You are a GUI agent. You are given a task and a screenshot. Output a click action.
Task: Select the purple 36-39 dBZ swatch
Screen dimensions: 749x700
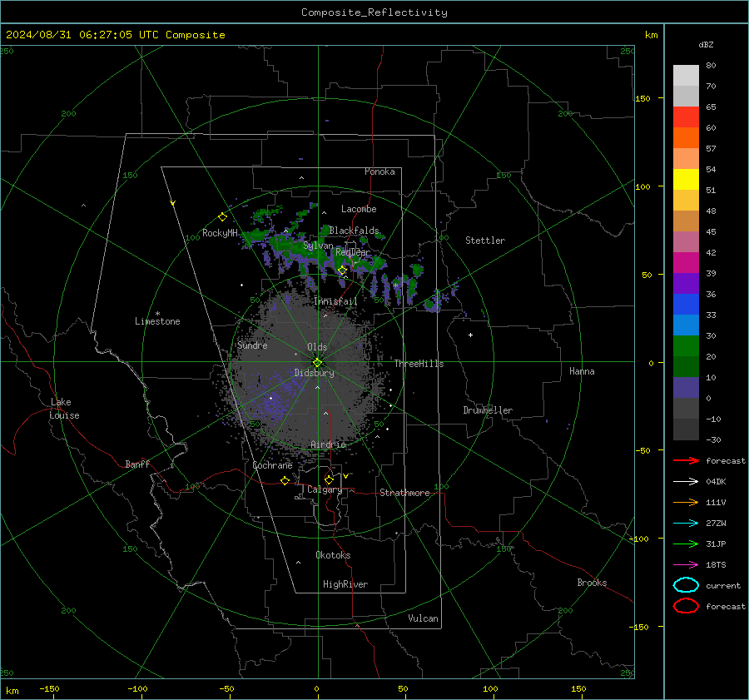(x=686, y=284)
